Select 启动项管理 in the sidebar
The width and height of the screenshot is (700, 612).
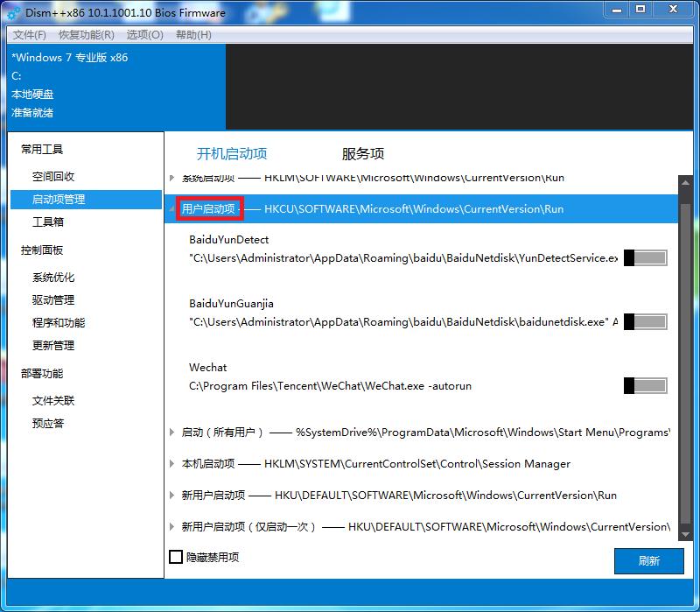(52, 199)
